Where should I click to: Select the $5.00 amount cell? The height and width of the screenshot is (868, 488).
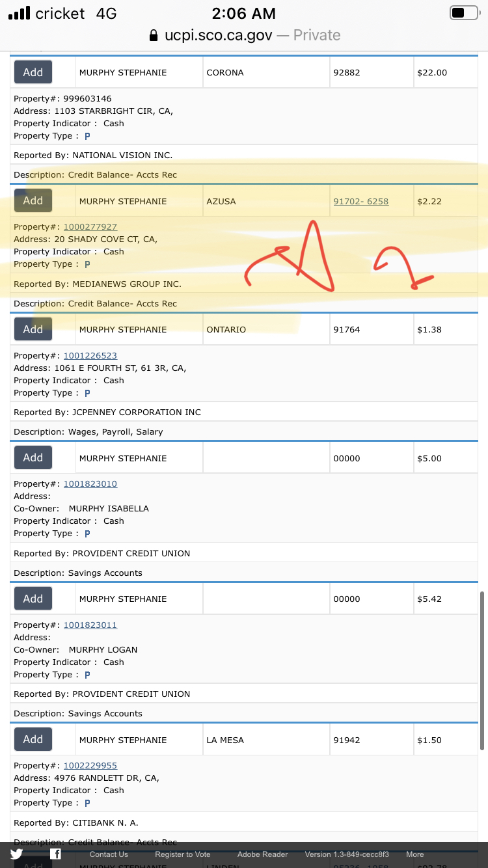[x=446, y=458]
